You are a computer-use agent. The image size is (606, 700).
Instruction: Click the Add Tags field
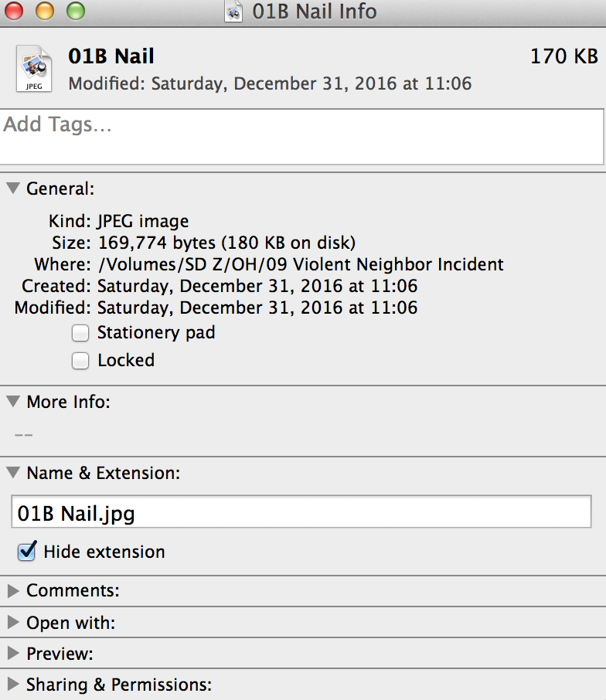[302, 137]
